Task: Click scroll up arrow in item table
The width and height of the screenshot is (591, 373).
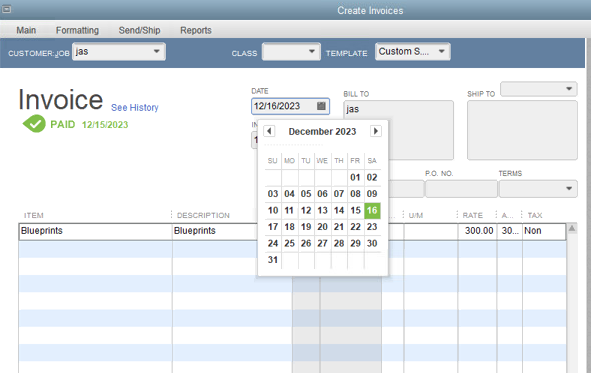Action: (572, 228)
